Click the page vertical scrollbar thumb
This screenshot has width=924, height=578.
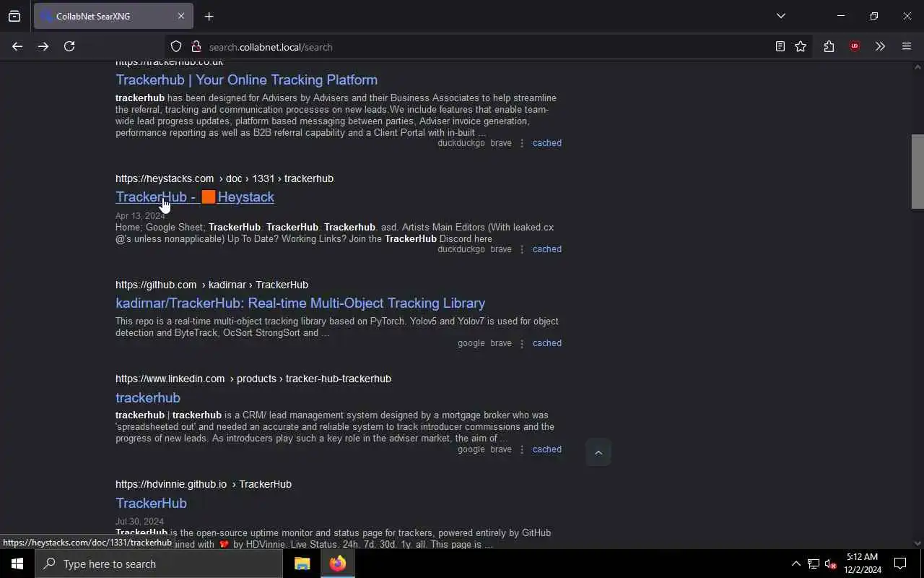(x=918, y=171)
